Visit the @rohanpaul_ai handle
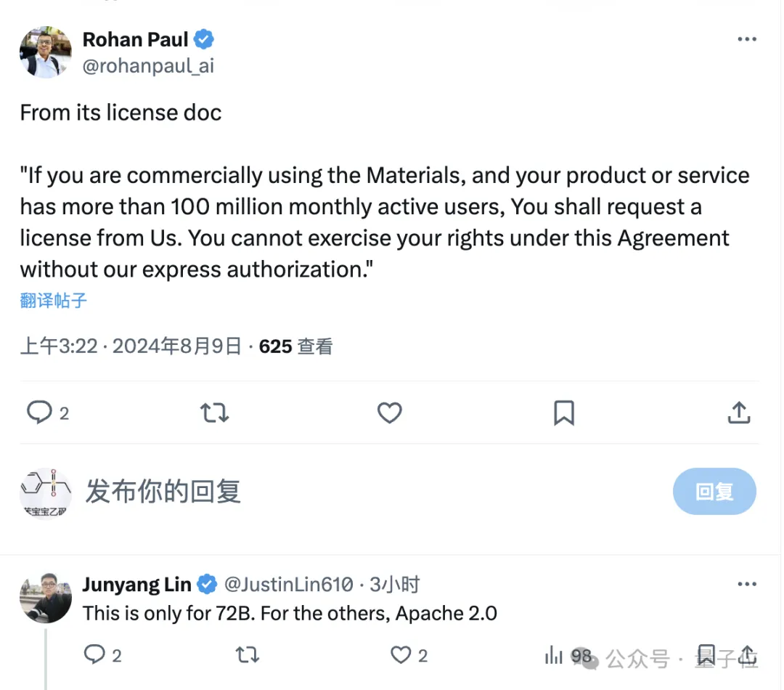Image resolution: width=784 pixels, height=690 pixels. [x=148, y=67]
